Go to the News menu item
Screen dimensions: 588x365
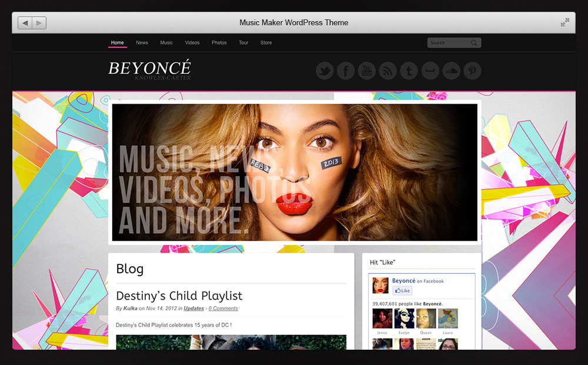[x=142, y=43]
